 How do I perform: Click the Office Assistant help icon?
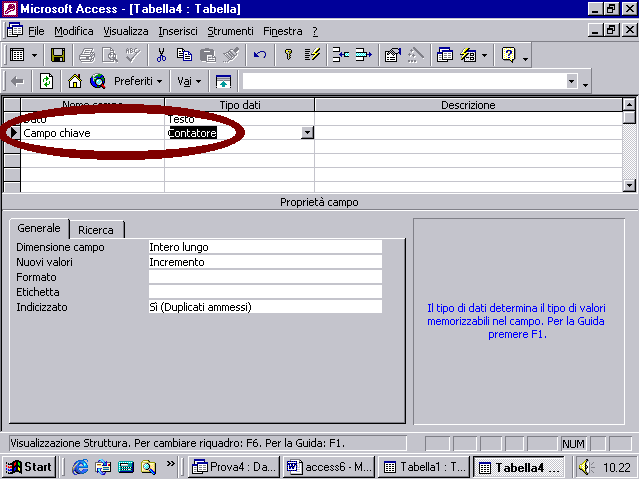[509, 55]
